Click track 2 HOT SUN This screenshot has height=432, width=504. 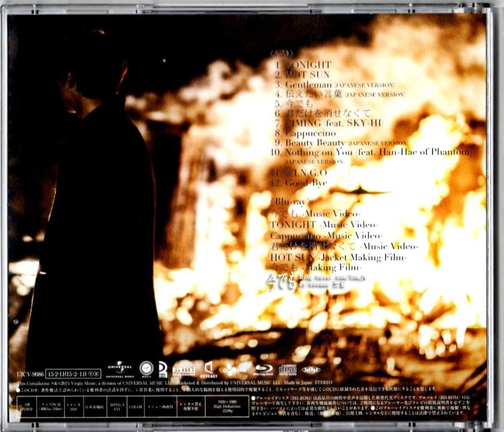pos(303,74)
